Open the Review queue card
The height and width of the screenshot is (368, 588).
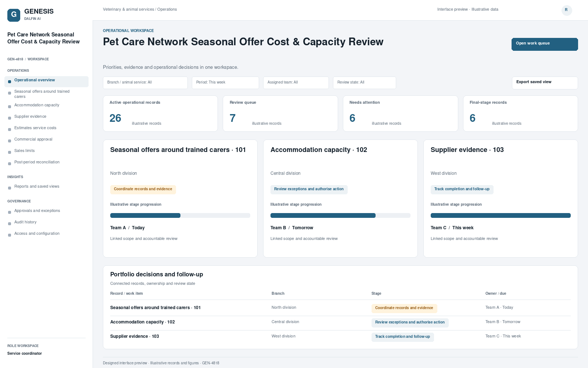(280, 113)
